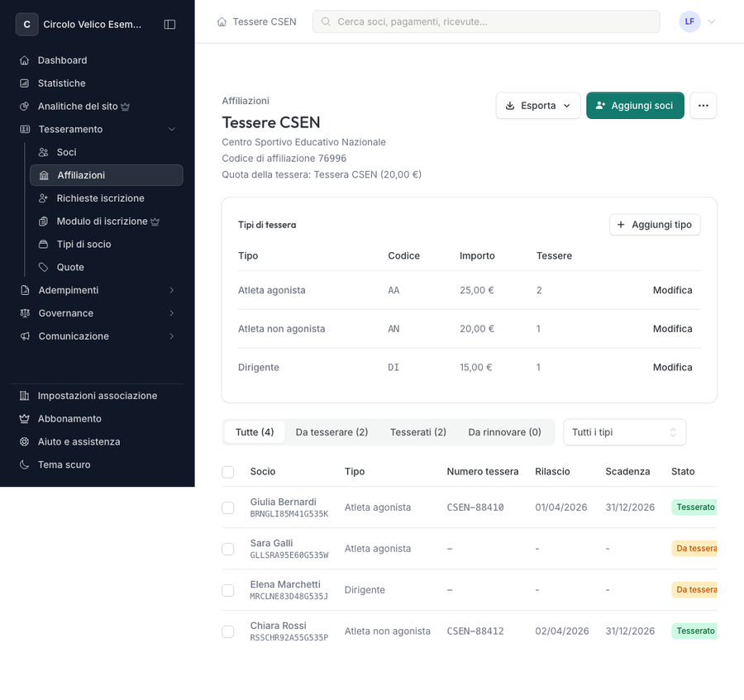Open Richieste iscrizione in the sidebar
This screenshot has width=744, height=700.
pyautogui.click(x=107, y=198)
